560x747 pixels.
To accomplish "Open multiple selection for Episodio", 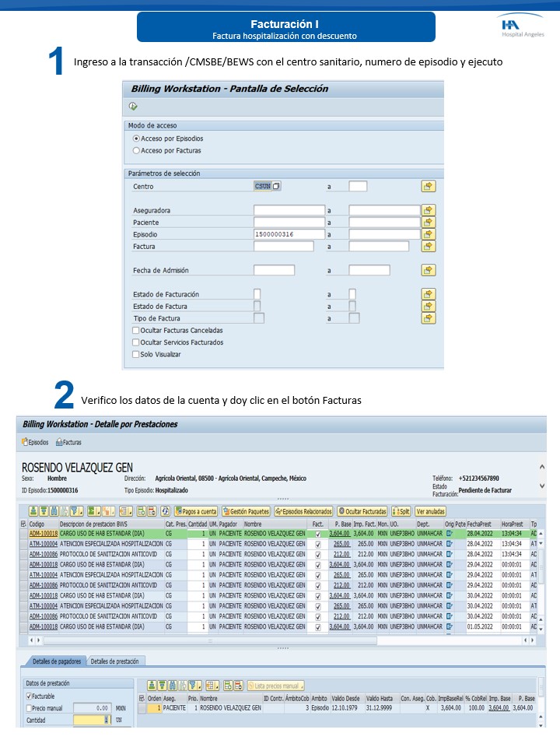I will coord(428,234).
